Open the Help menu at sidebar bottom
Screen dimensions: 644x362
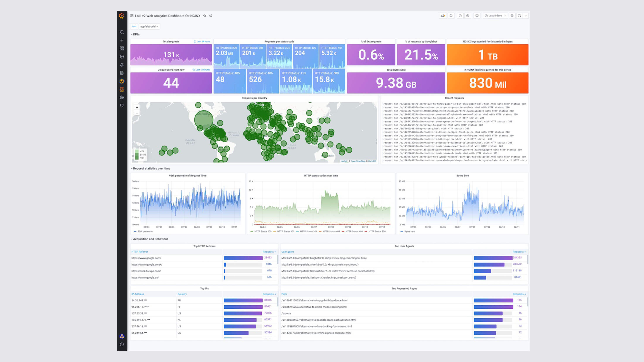pyautogui.click(x=122, y=344)
